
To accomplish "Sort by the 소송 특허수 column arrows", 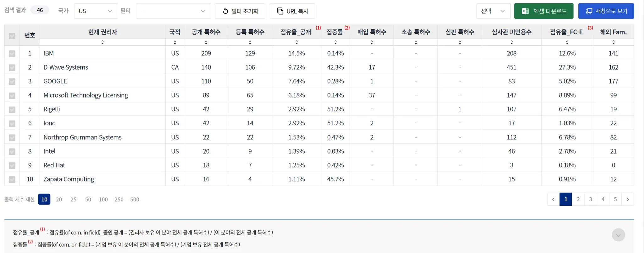I will pos(416,42).
